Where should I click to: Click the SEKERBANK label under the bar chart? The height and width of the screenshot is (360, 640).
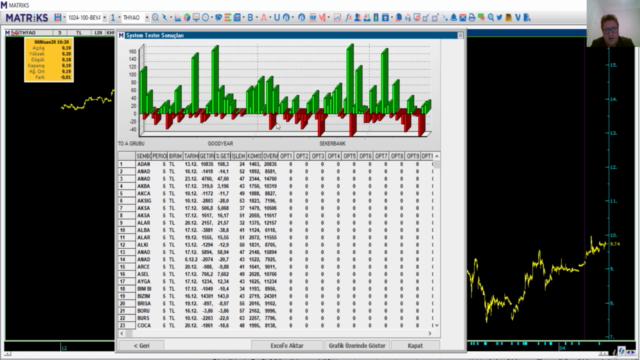(332, 144)
